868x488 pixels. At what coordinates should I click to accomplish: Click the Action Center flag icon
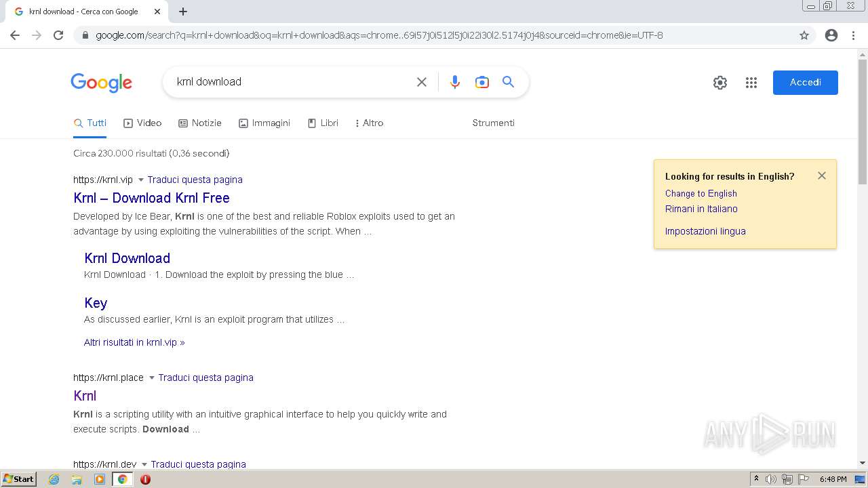[804, 479]
